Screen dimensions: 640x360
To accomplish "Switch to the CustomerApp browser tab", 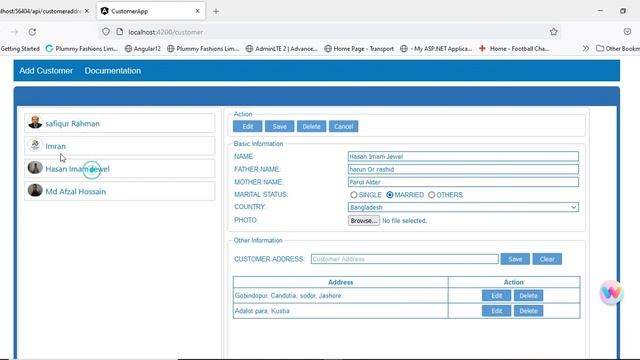I will tap(151, 11).
